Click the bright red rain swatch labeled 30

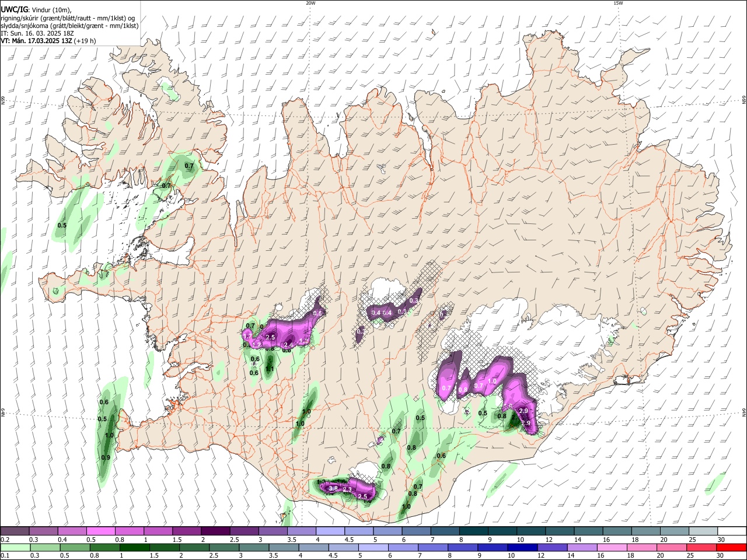coord(731,547)
